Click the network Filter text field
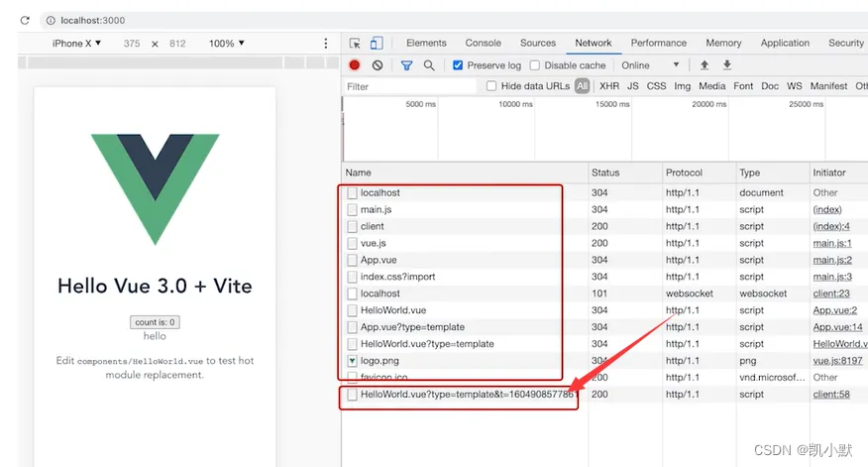The image size is (868, 467). tap(409, 86)
